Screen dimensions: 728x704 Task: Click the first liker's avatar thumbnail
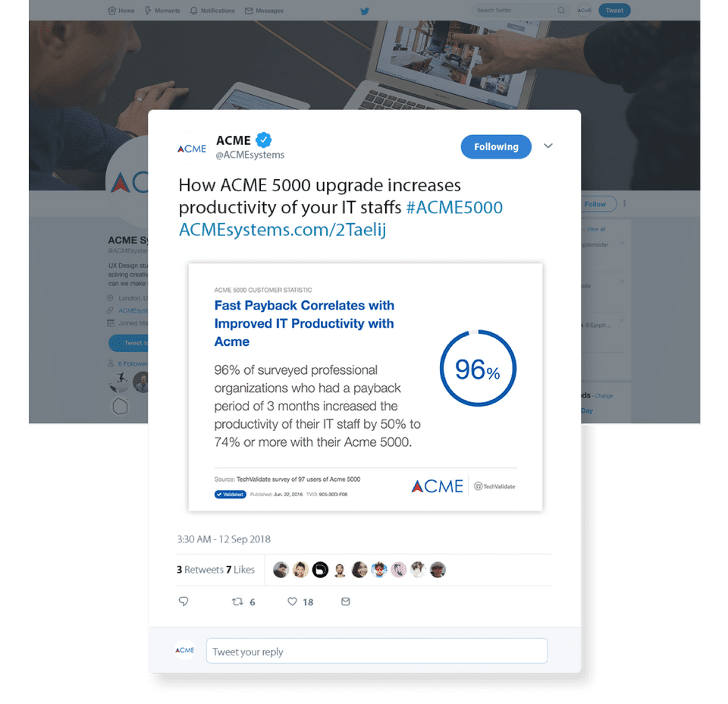click(x=281, y=569)
